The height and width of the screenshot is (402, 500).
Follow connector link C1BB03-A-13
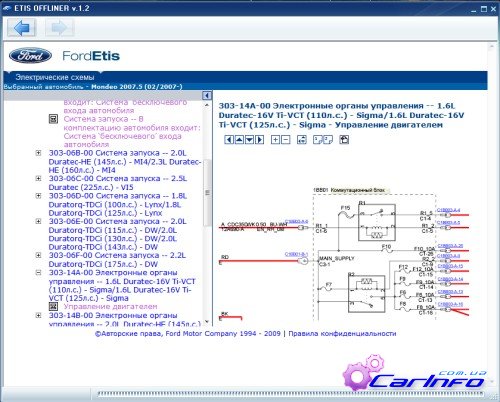coord(450,292)
